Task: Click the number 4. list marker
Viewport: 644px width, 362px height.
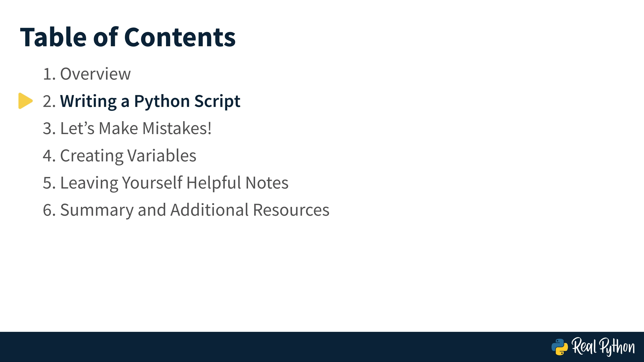Action: pos(49,156)
